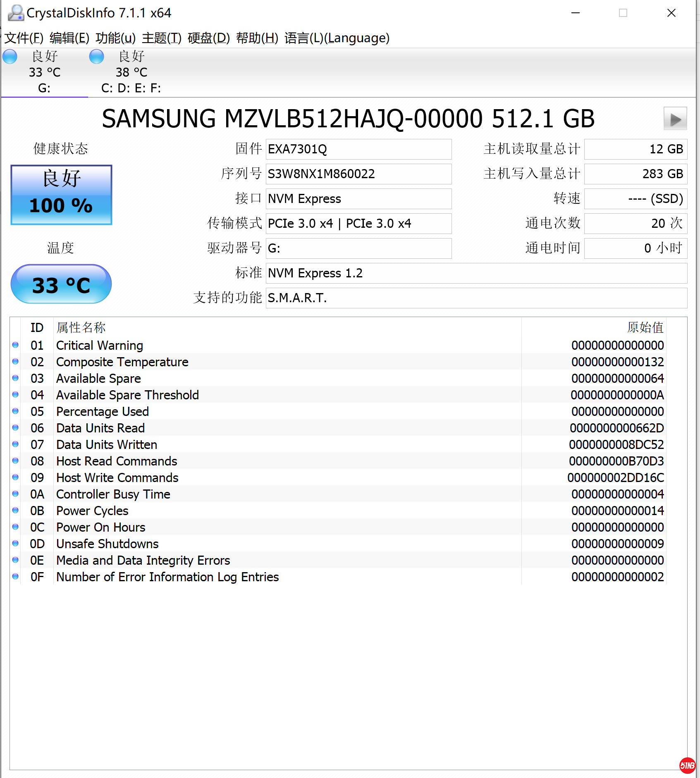Open the 语言(L)(Language) menu

(x=337, y=38)
